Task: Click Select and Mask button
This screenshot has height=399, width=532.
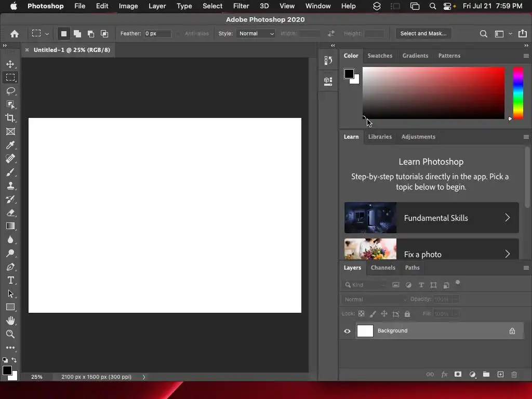Action: pos(423,34)
